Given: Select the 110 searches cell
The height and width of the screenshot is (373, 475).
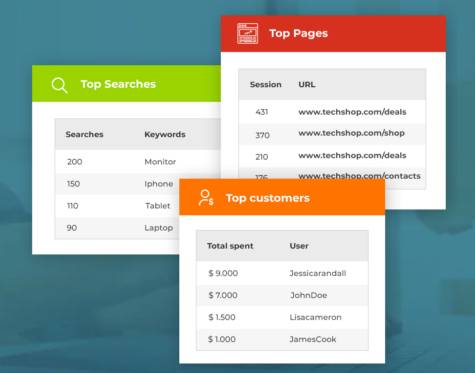Looking at the screenshot, I should (73, 206).
